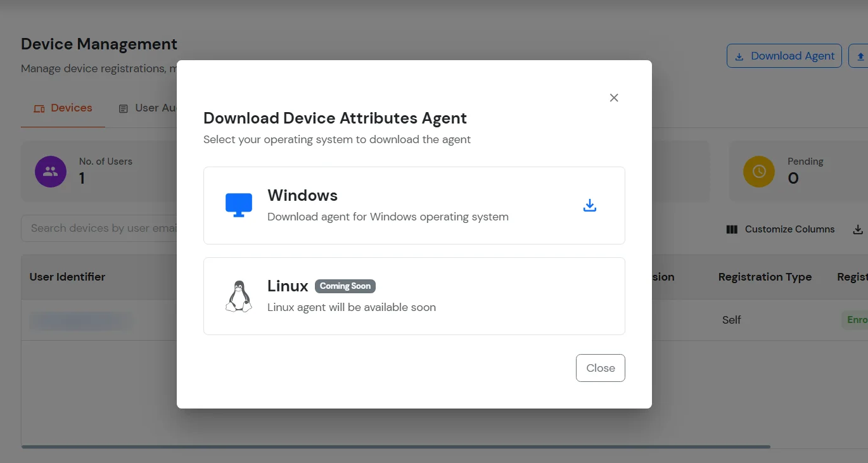
Task: Click the User Identifier column header
Action: coord(67,277)
